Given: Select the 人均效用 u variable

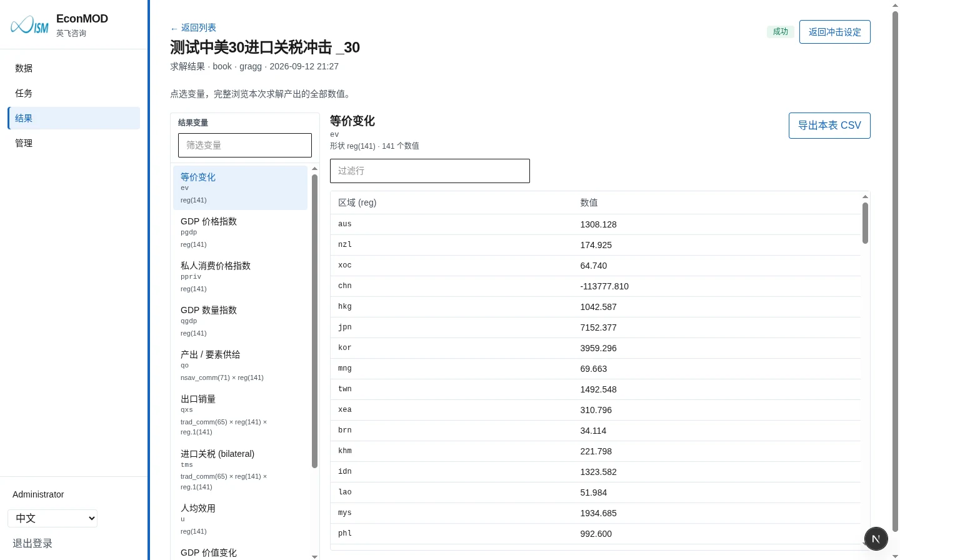Looking at the screenshot, I should click(x=240, y=519).
